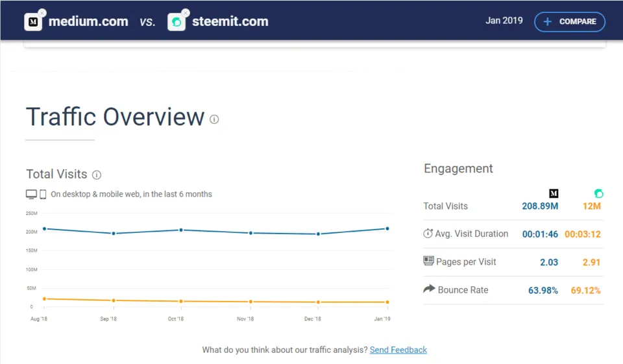Click the Bounce Rate label
623x364 pixels.
click(x=463, y=290)
